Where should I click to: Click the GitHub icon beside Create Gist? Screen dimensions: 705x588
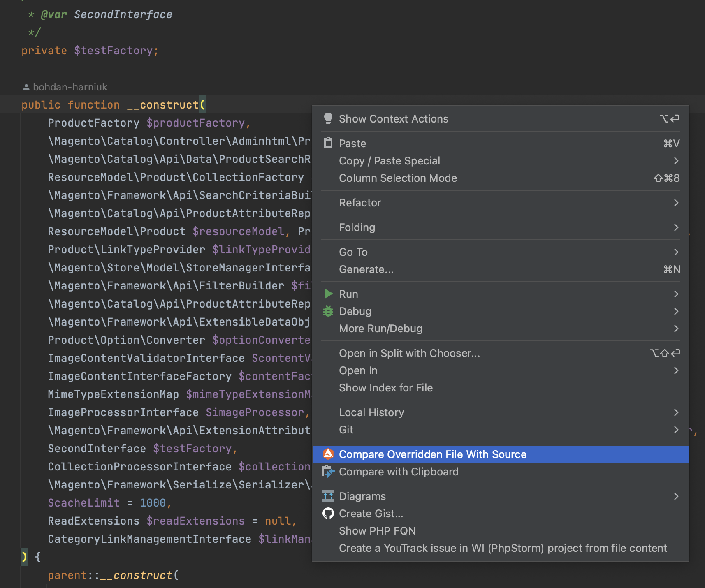point(328,513)
